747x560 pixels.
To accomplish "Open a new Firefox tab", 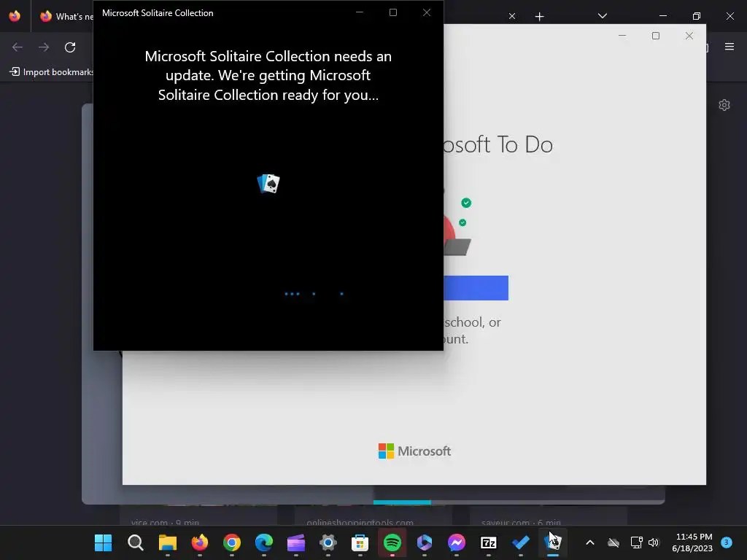I will click(x=539, y=17).
